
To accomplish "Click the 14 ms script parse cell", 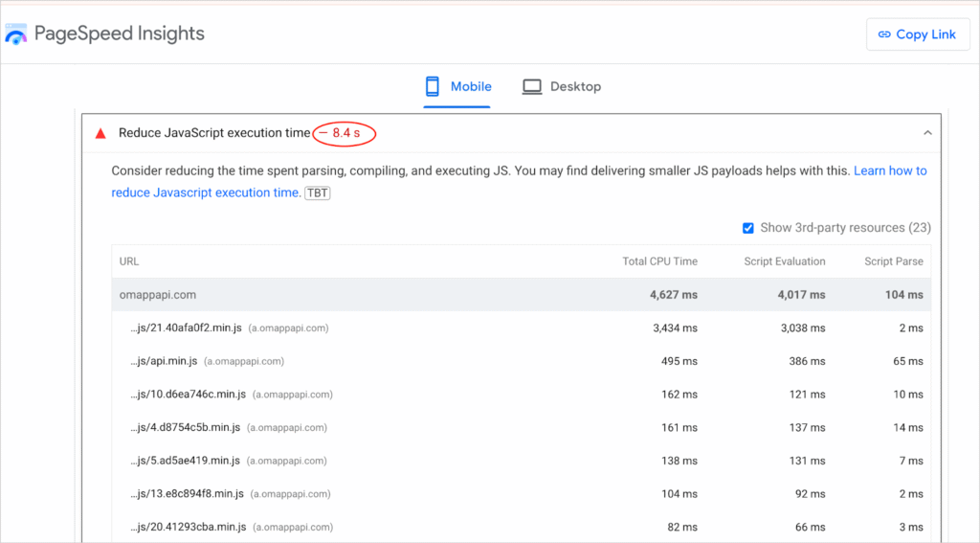I will [x=908, y=427].
